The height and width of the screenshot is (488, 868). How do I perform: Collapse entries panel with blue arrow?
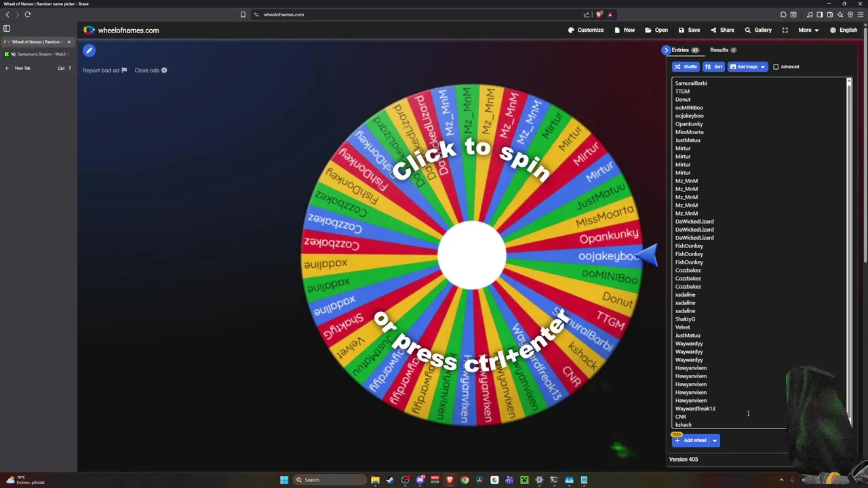tap(666, 50)
